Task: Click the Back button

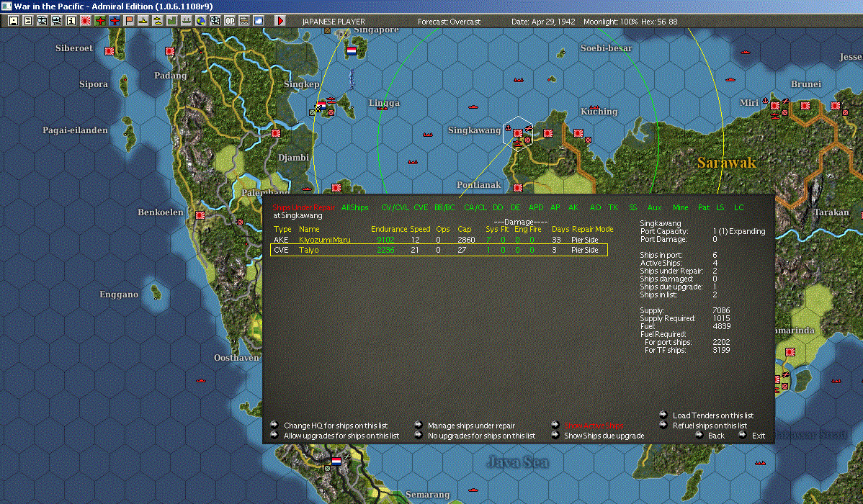Action: [x=716, y=436]
